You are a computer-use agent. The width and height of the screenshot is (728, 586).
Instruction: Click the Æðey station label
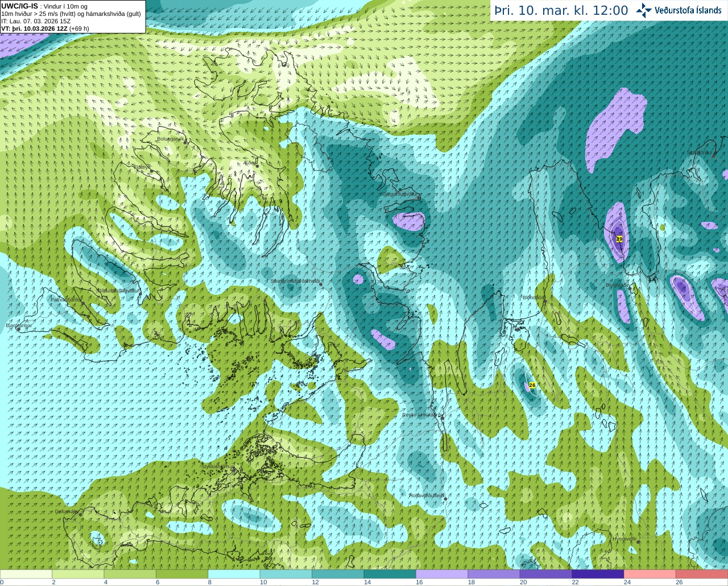point(250,162)
